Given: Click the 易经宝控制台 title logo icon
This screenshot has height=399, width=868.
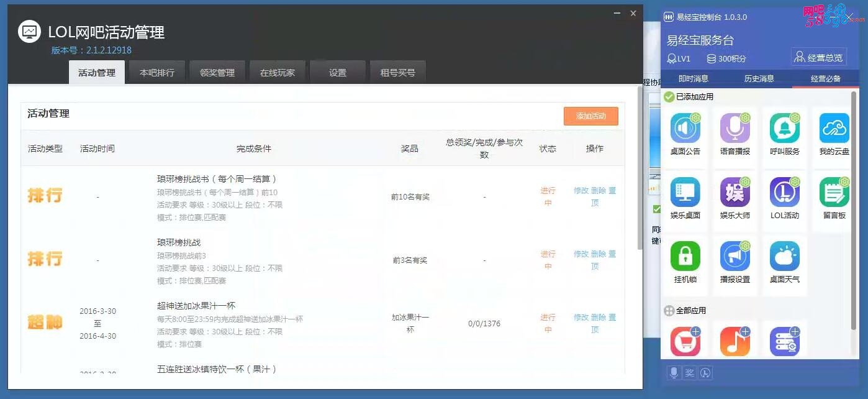Looking at the screenshot, I should tap(668, 17).
